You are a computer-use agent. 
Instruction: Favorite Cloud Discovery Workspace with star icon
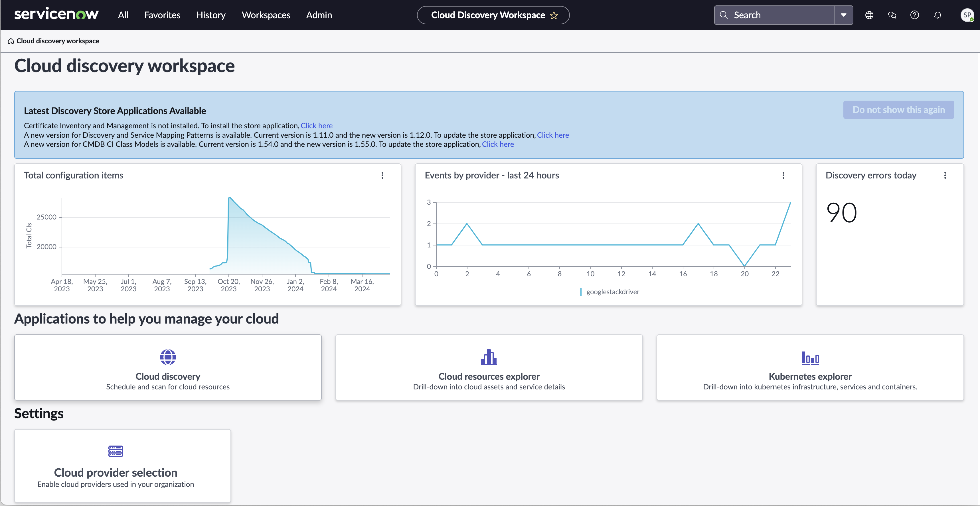pyautogui.click(x=554, y=15)
